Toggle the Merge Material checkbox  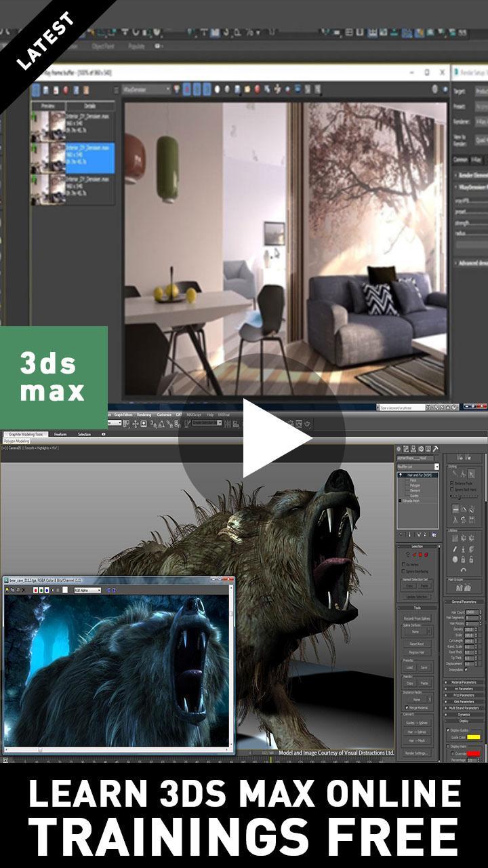point(407,707)
